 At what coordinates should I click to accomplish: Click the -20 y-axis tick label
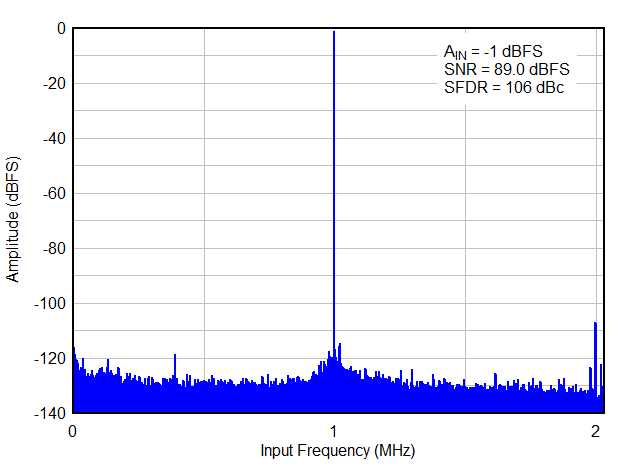53,84
